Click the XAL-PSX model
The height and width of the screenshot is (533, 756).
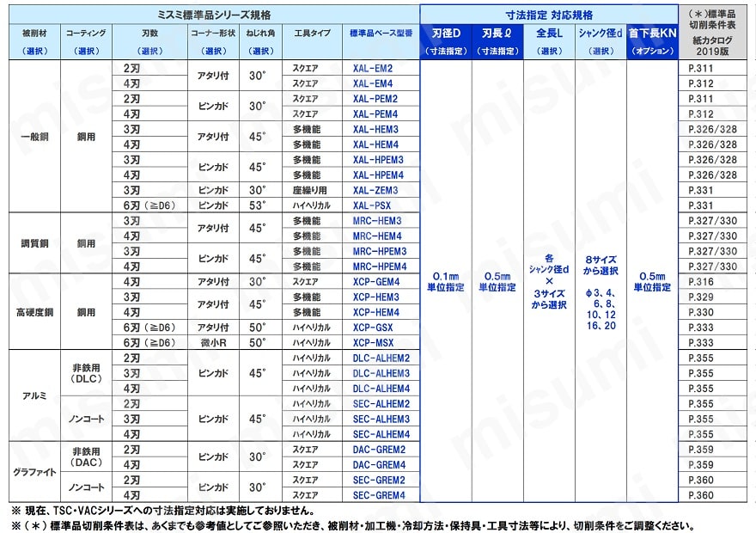371,206
